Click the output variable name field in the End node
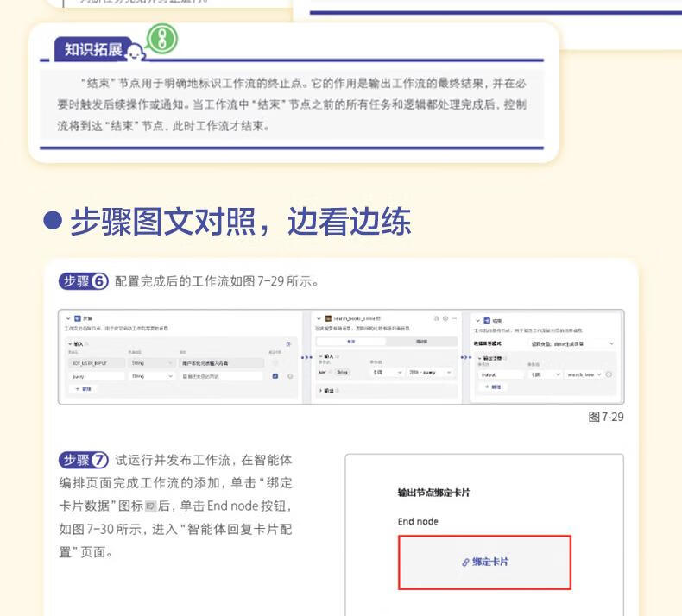 [x=499, y=374]
